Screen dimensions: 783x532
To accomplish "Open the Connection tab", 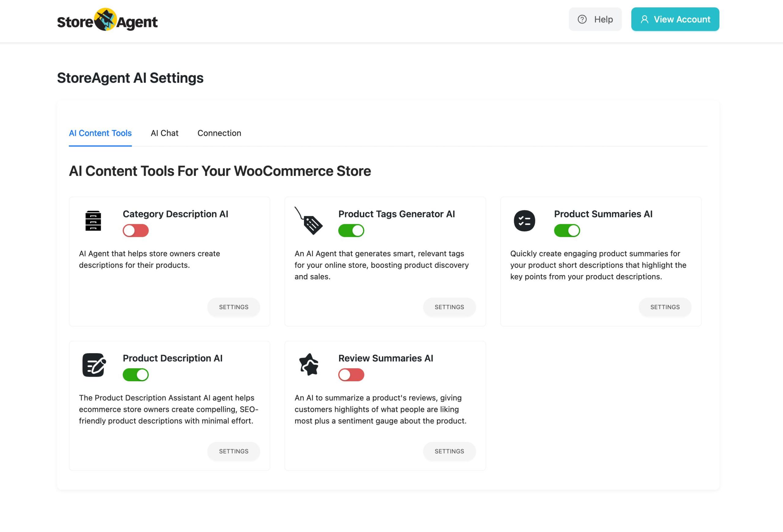I will 219,133.
